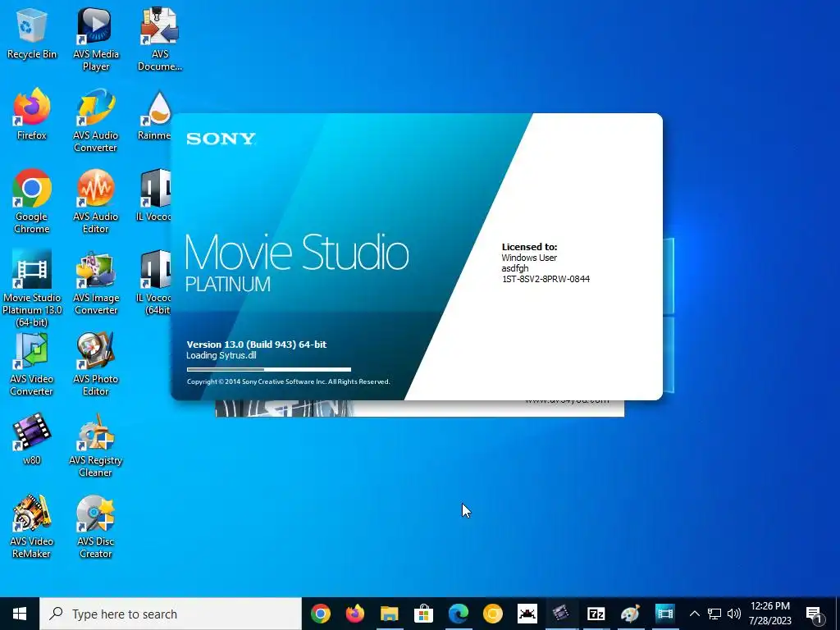Open the Recycle Bin desktop icon

pyautogui.click(x=32, y=34)
